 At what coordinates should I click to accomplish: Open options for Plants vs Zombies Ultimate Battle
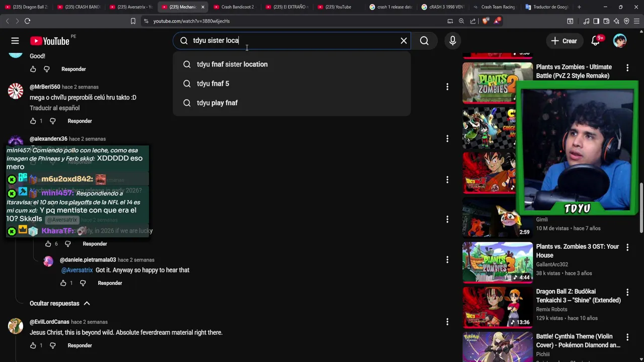pos(627,67)
